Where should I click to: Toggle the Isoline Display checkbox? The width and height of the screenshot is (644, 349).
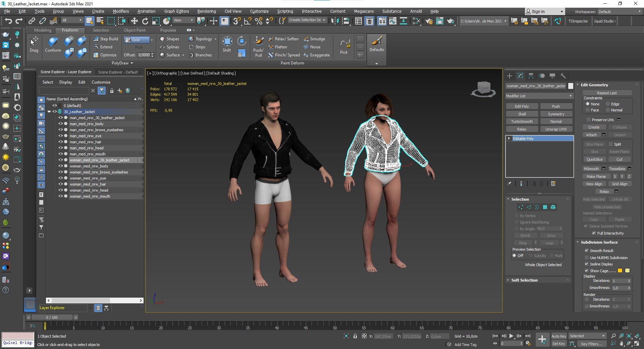click(587, 264)
